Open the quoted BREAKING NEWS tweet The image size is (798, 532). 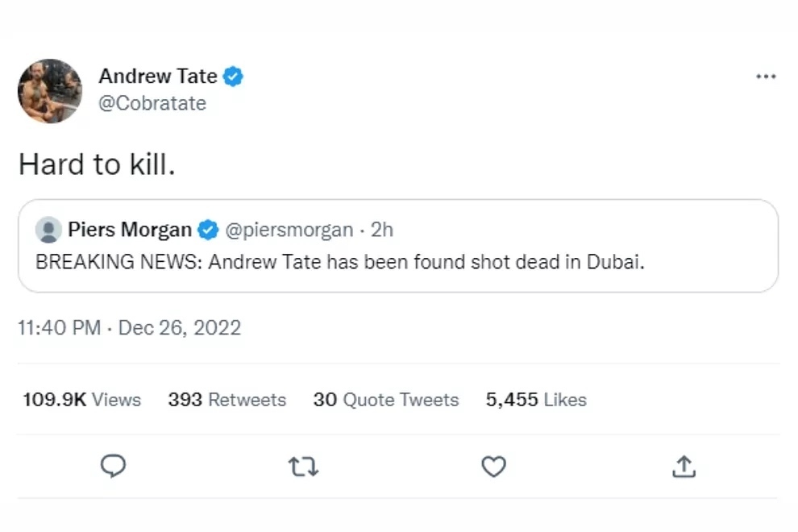[340, 263]
